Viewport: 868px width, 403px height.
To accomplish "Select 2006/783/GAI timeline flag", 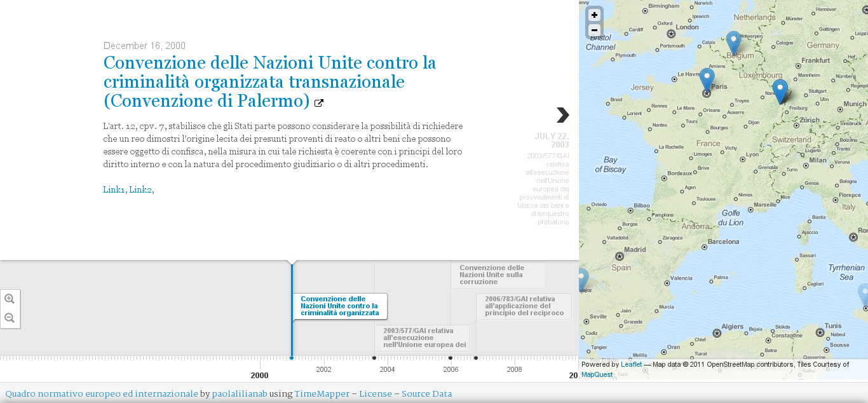I will coord(524,306).
